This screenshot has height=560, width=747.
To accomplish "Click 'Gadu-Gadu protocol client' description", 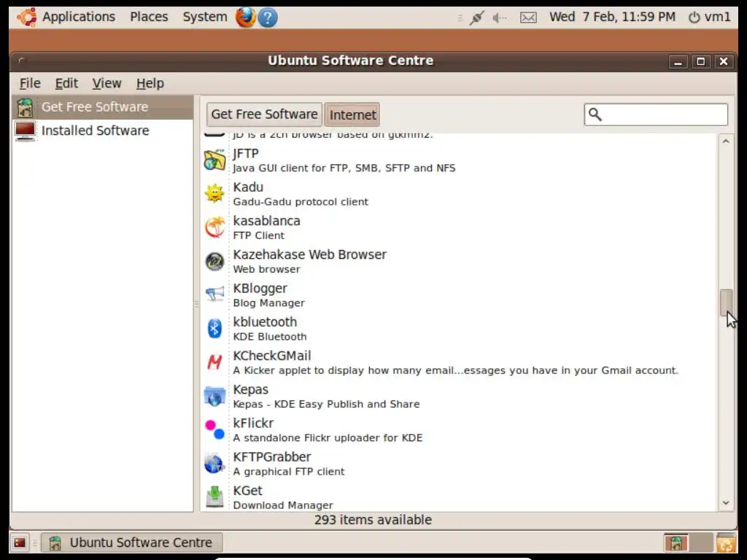I will click(301, 202).
